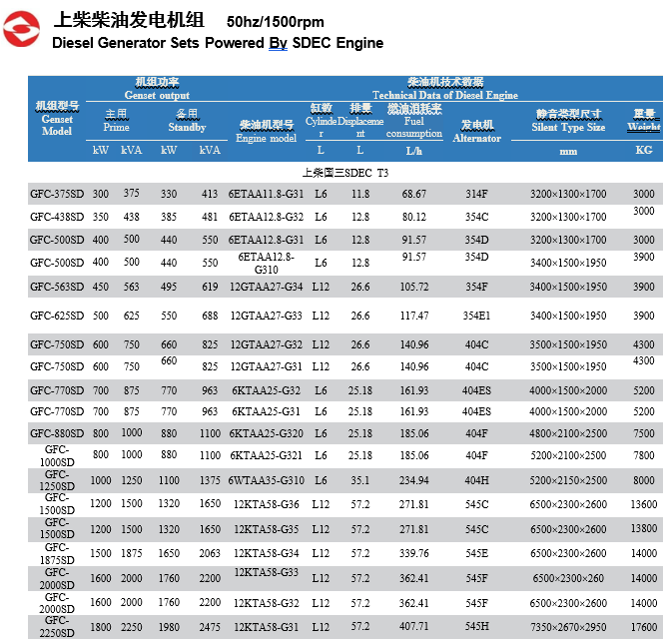667x644 pixels.
Task: Click the Silent Type Size column header
Action: [x=568, y=121]
